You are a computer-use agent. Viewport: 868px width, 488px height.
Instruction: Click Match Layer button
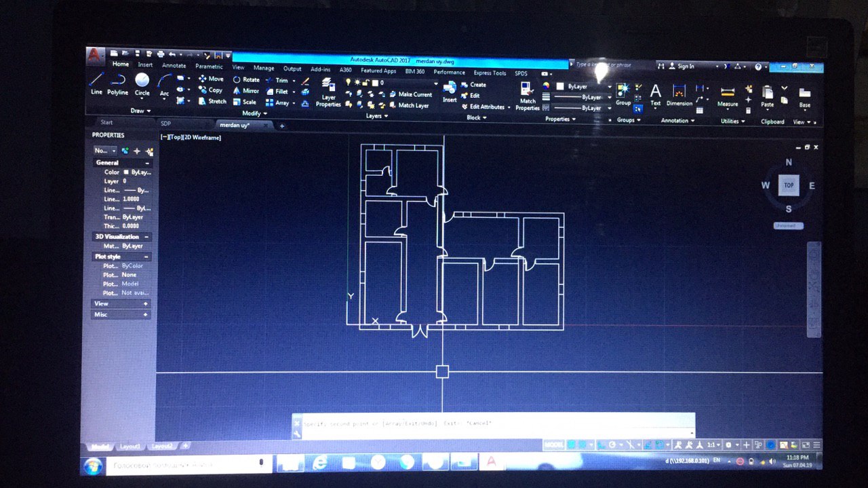click(x=408, y=105)
